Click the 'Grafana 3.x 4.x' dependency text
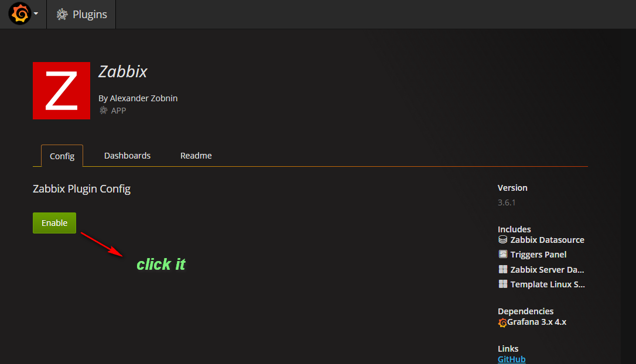The height and width of the screenshot is (364, 636). [x=536, y=322]
